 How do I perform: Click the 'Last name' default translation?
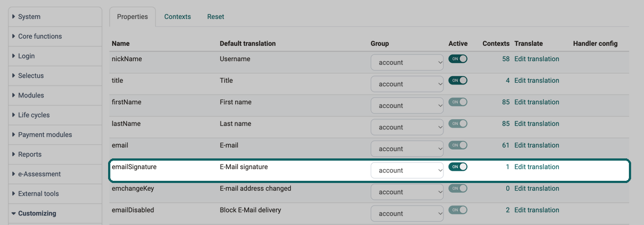235,124
